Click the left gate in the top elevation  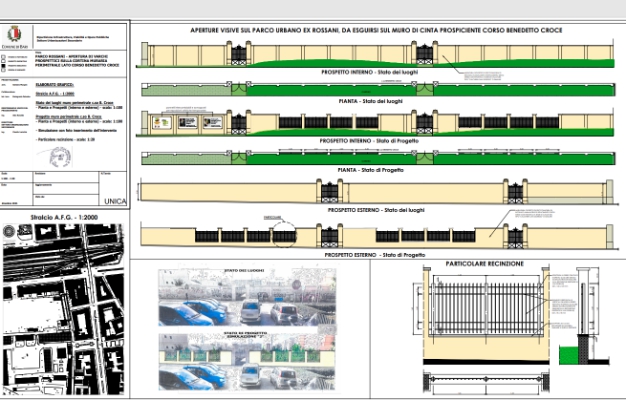pos(240,57)
